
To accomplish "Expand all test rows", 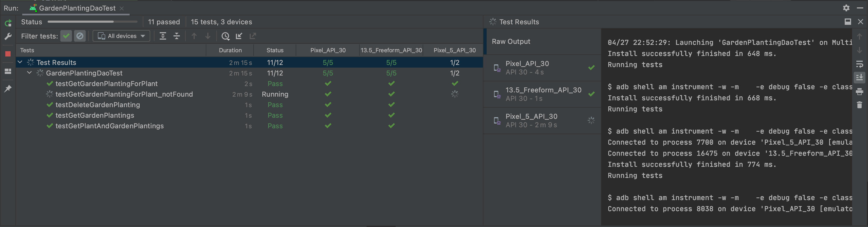I will (163, 36).
